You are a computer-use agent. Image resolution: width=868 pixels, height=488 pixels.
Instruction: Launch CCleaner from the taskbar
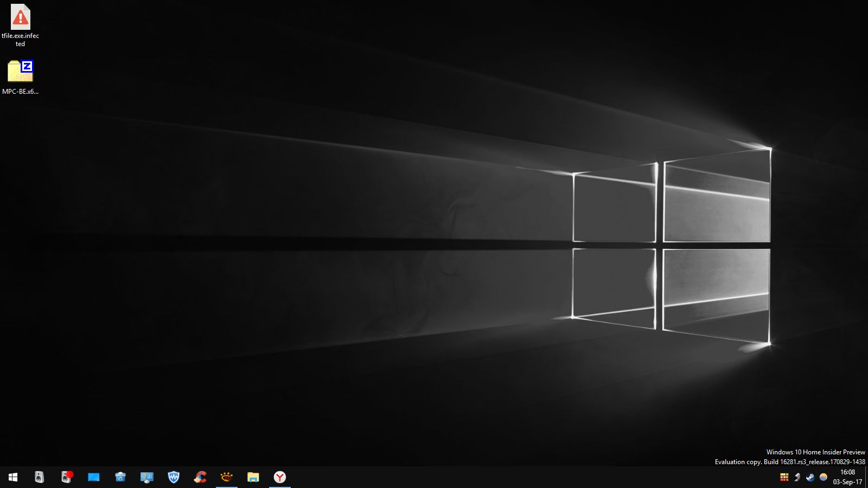[x=200, y=477]
